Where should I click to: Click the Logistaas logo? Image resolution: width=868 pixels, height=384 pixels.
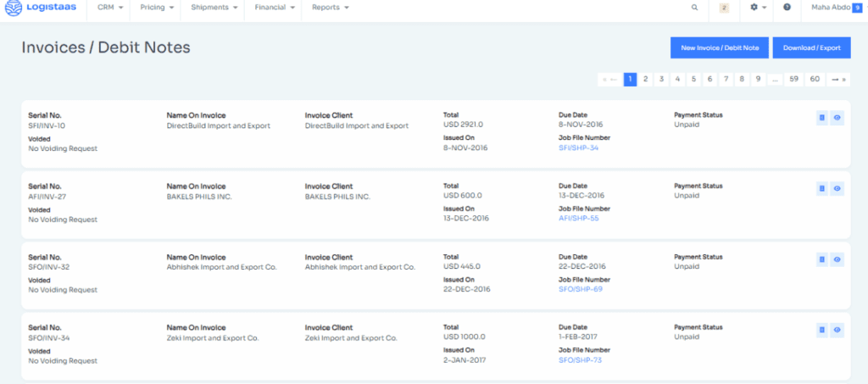(x=40, y=8)
